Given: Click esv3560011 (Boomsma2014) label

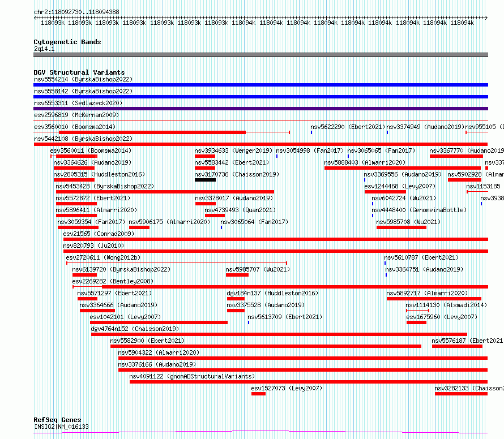Looking at the screenshot, I should (x=91, y=150).
